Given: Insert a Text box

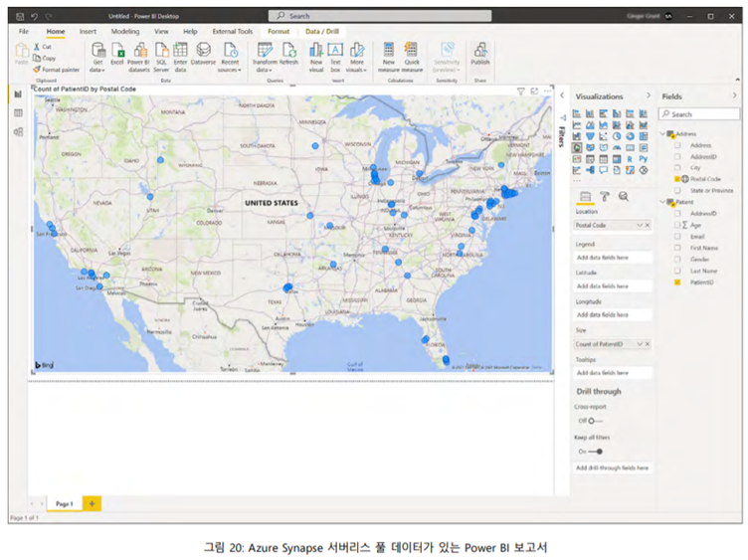Looking at the screenshot, I should (x=335, y=57).
